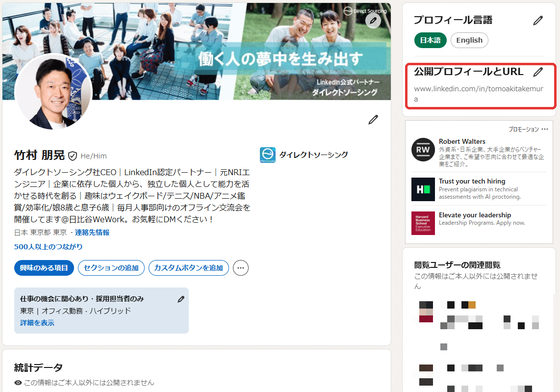Open Elevate your leadership ad
This screenshot has height=392, width=560.
(475, 215)
